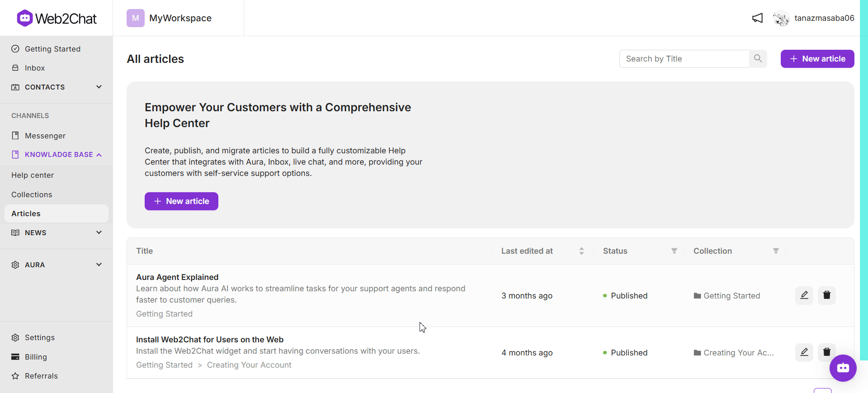The height and width of the screenshot is (393, 868).
Task: Click the Billing card icon
Action: [15, 357]
